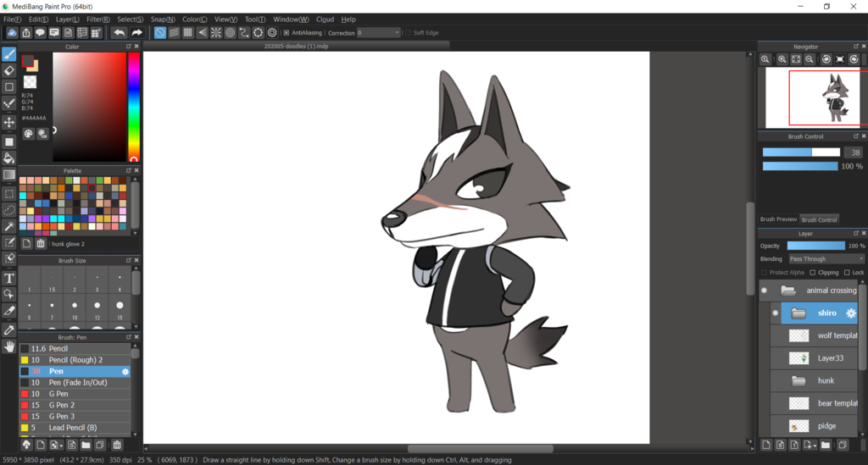Image resolution: width=868 pixels, height=465 pixels.
Task: Open the Blending mode Pass Through dropdown
Action: click(826, 259)
